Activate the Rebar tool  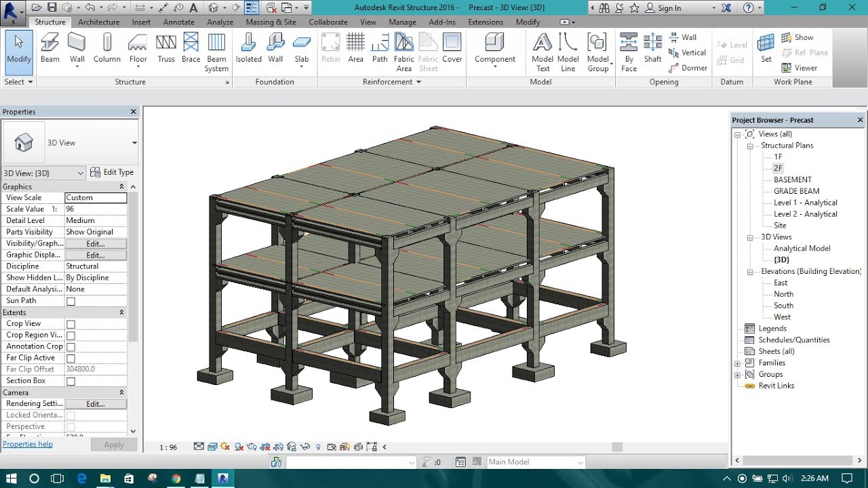click(330, 47)
